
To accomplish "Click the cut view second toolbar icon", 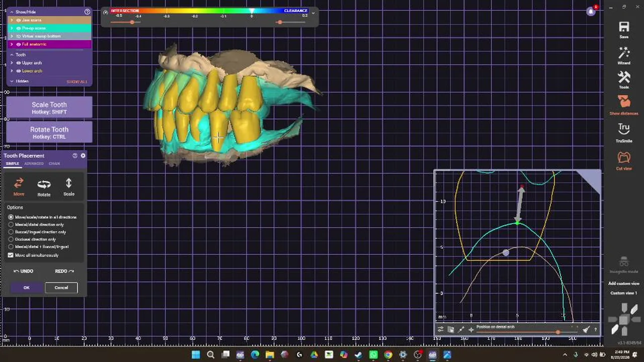I will point(451,329).
